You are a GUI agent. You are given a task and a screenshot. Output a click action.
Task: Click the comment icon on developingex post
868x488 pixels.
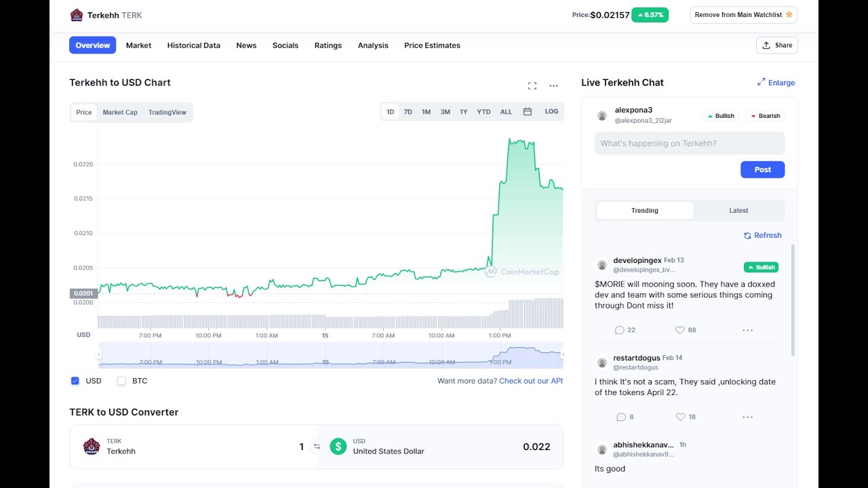tap(619, 330)
